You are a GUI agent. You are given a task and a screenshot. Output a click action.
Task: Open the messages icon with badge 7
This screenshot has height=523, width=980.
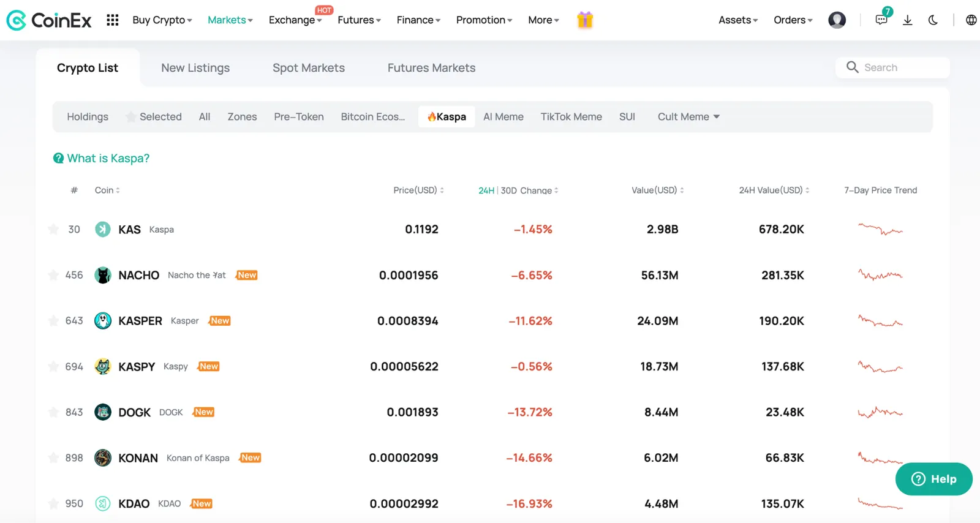882,19
